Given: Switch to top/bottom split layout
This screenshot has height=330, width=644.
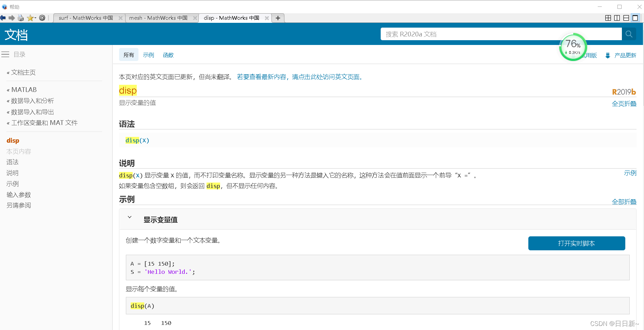Looking at the screenshot, I should [x=626, y=18].
